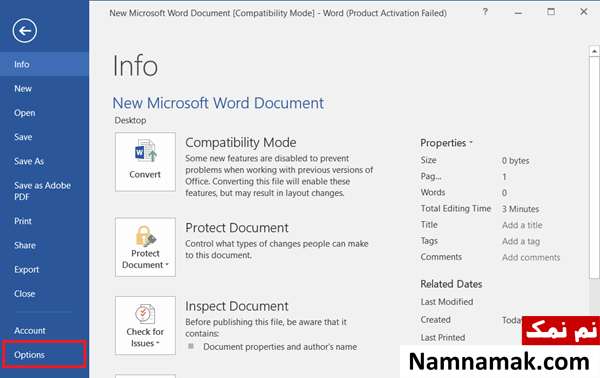Image resolution: width=600 pixels, height=378 pixels.
Task: Click the Add comments field
Action: (x=531, y=257)
